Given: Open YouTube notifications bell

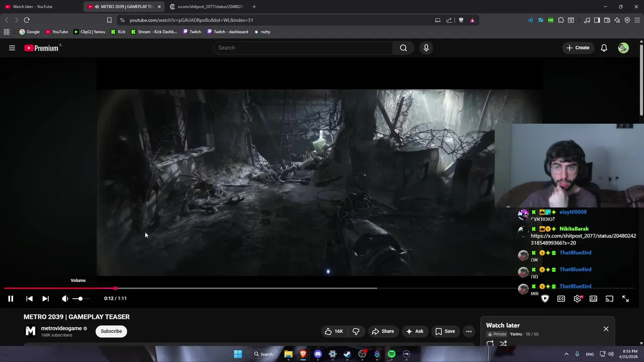Looking at the screenshot, I should (604, 48).
